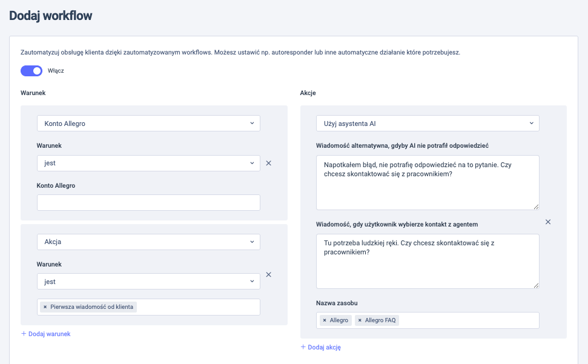Remove the Akcja condition with X icon
588x364 pixels.
coord(268,274)
